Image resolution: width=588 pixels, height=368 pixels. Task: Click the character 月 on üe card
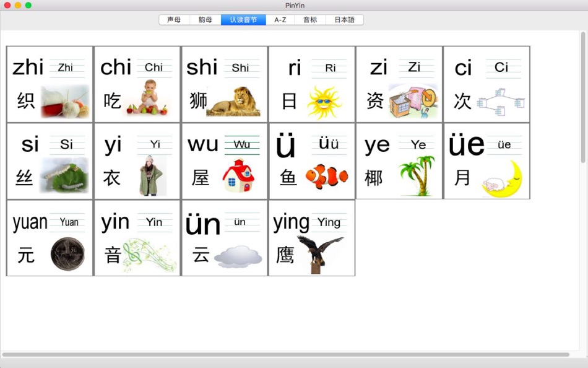[x=462, y=177]
